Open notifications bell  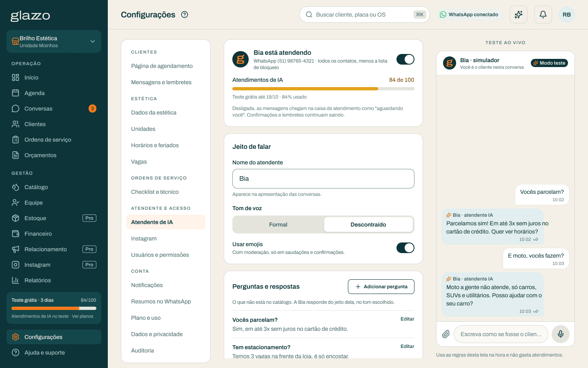(x=543, y=15)
